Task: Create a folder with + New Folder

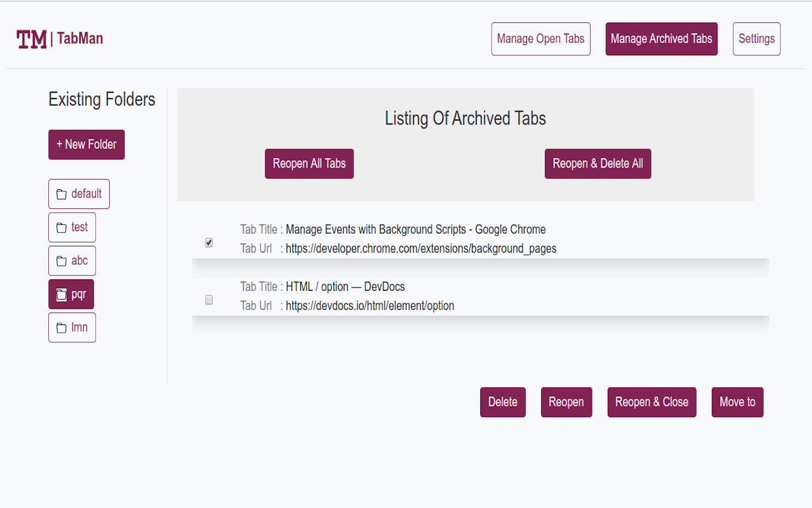Action: (x=86, y=145)
